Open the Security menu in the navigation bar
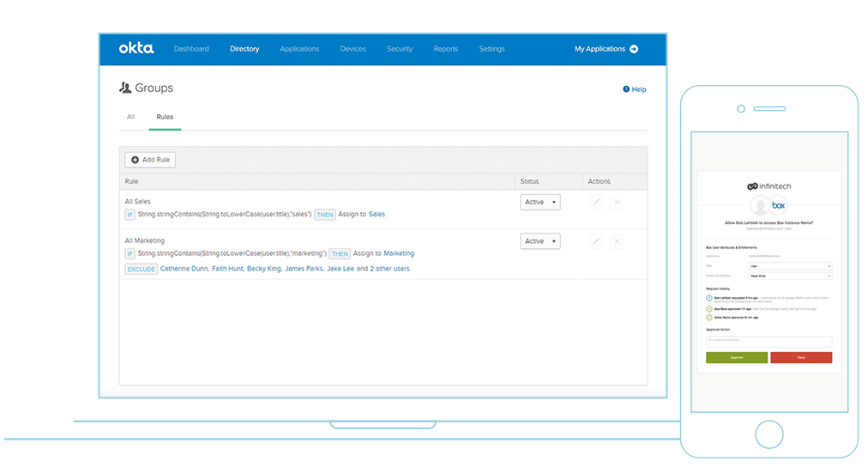 [400, 49]
